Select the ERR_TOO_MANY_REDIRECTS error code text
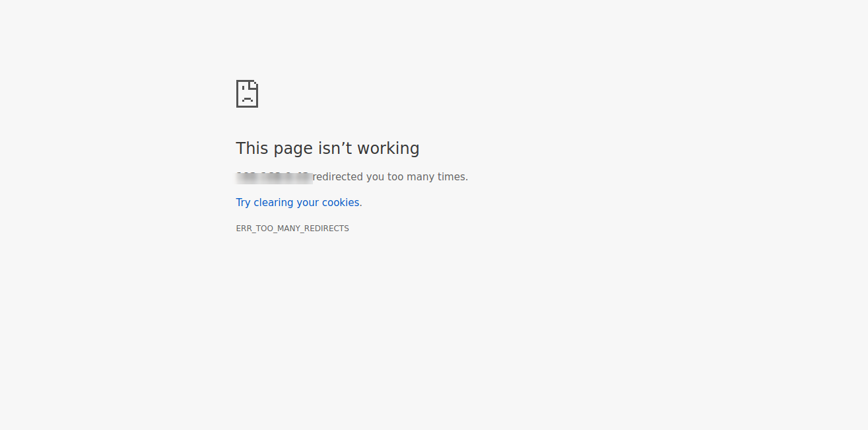 tap(292, 229)
